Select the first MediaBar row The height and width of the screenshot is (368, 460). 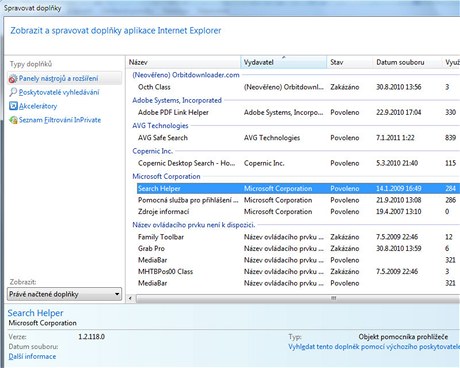pos(298,260)
